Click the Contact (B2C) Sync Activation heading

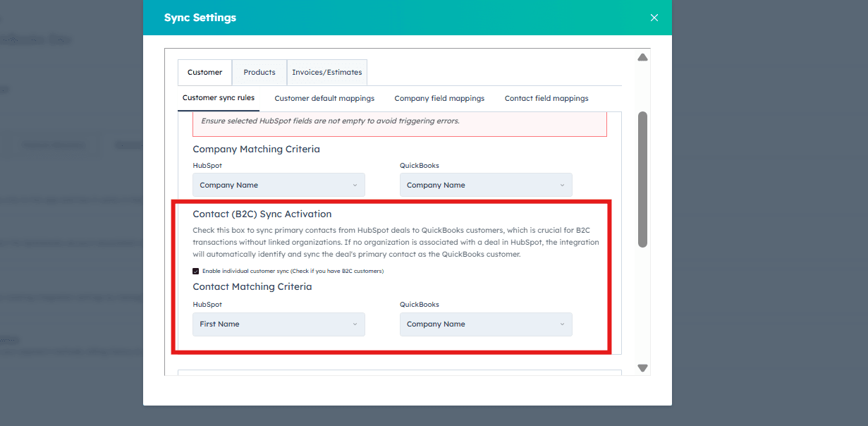pos(262,214)
